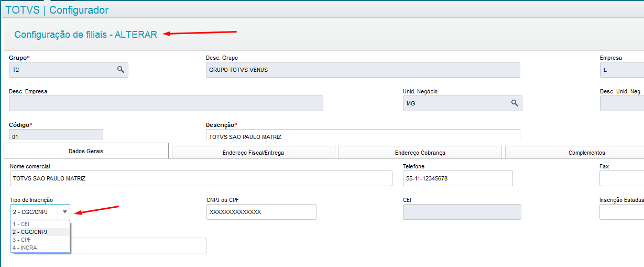Image resolution: width=644 pixels, height=267 pixels.
Task: Click the Fax input field
Action: (621, 178)
